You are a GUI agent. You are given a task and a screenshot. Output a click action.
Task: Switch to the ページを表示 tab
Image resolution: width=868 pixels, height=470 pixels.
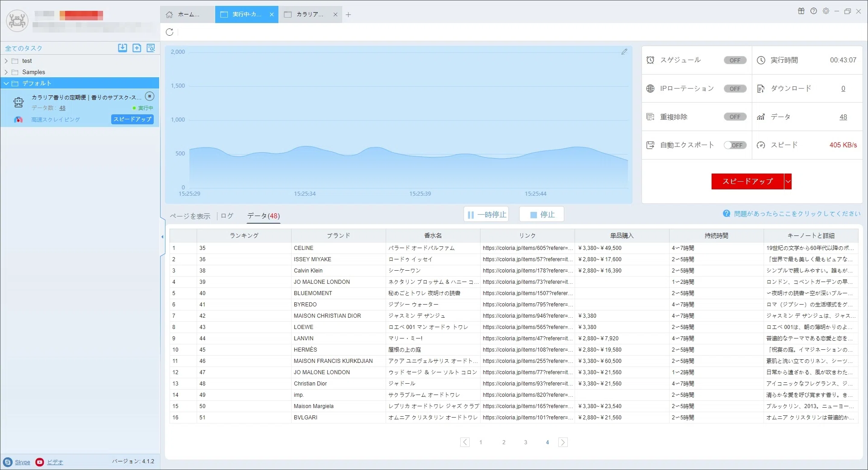pyautogui.click(x=190, y=216)
